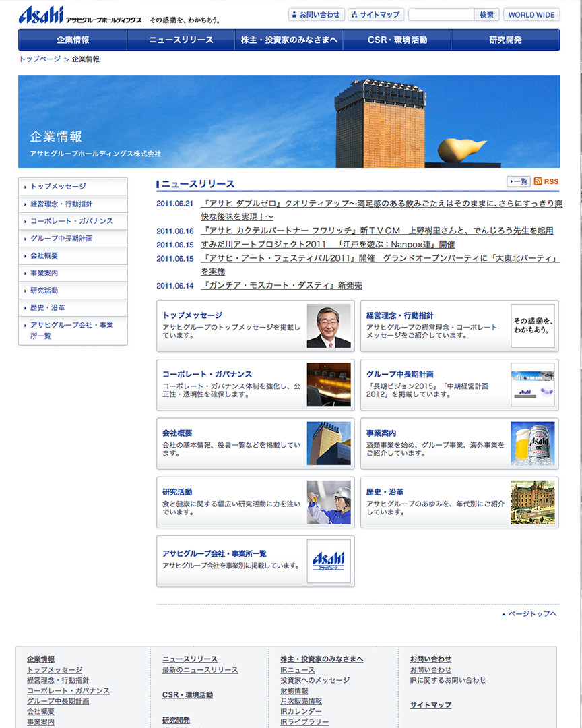
Task: Jump to page top via ページトップへ
Action: click(x=529, y=614)
